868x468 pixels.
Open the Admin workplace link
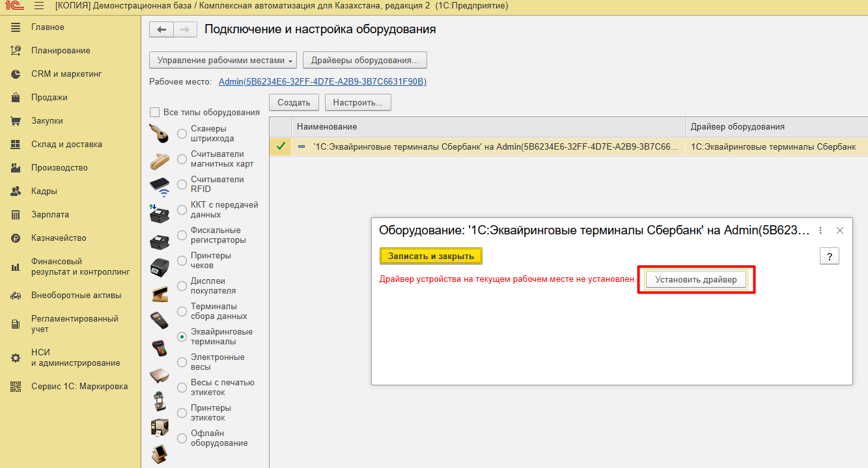click(x=322, y=81)
